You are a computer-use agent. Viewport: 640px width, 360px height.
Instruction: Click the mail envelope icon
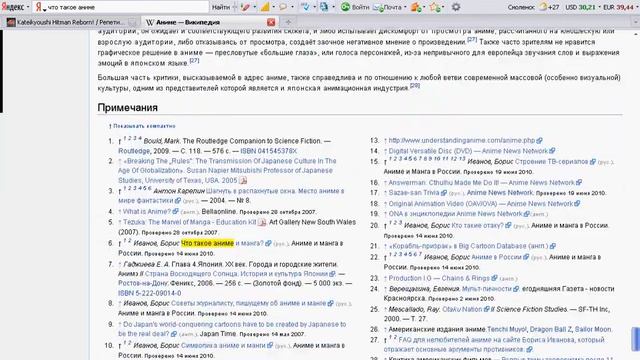tap(378, 7)
